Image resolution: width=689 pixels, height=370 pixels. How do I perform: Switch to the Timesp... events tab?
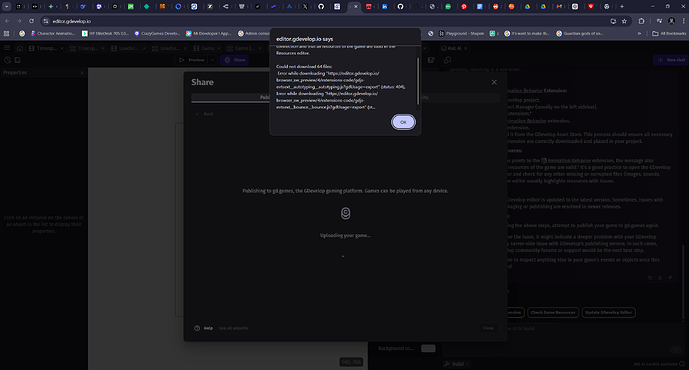point(87,48)
